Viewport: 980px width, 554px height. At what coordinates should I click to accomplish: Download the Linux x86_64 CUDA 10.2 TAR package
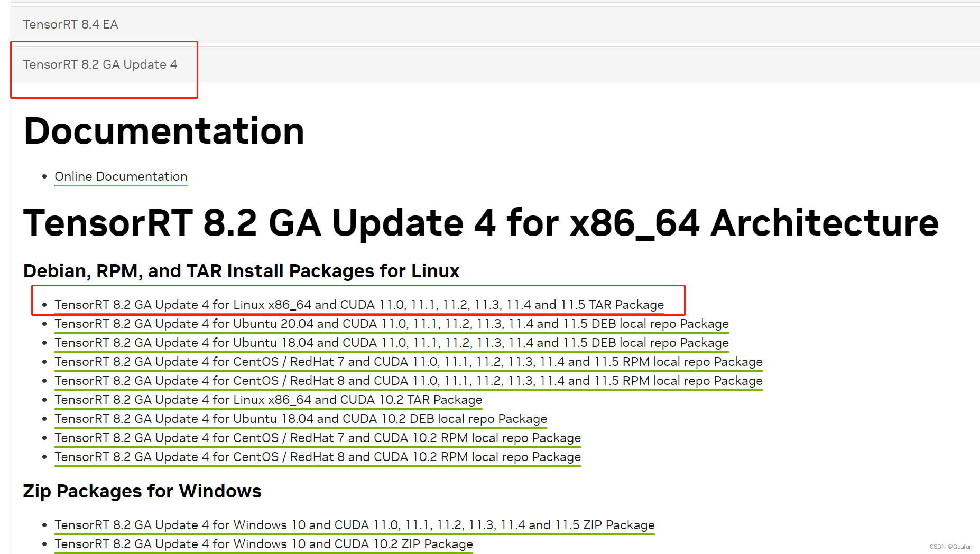click(268, 400)
